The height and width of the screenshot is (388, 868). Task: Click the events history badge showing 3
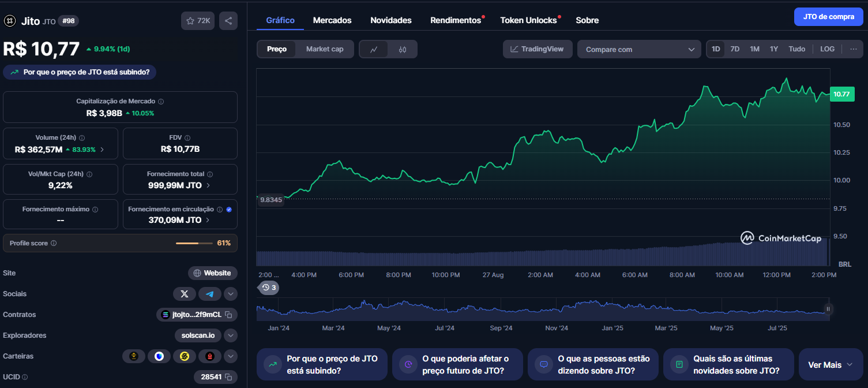point(269,288)
